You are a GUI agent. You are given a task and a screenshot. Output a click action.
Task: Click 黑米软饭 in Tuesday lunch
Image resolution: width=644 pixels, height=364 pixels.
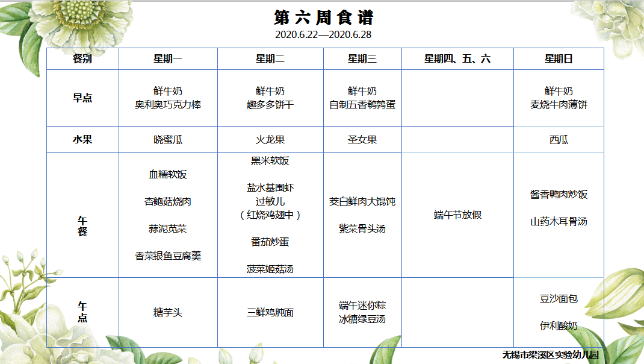(x=270, y=161)
